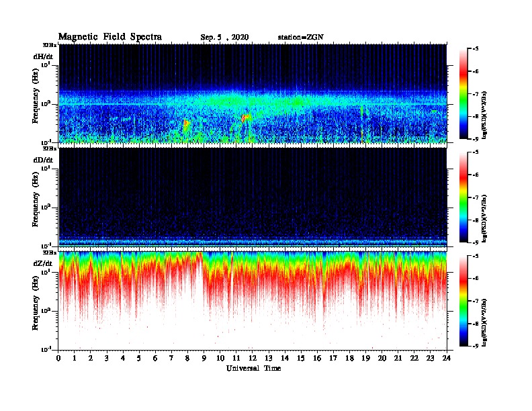Click hour tick label "24" on the time axis
Viewport: 532px width, 411px height.
[x=447, y=359]
